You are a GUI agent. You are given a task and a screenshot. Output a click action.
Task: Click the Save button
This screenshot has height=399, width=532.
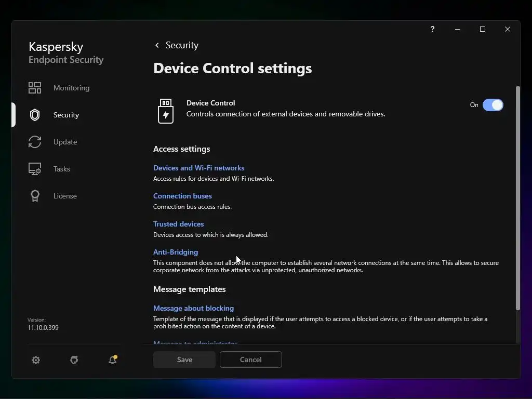coord(184,360)
